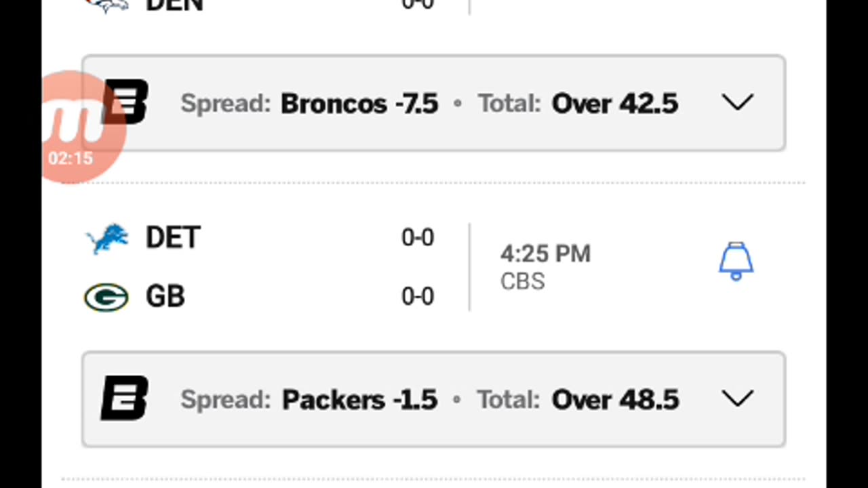Expand the Packers odds chevron
Image resolution: width=868 pixels, height=488 pixels.
(x=738, y=399)
